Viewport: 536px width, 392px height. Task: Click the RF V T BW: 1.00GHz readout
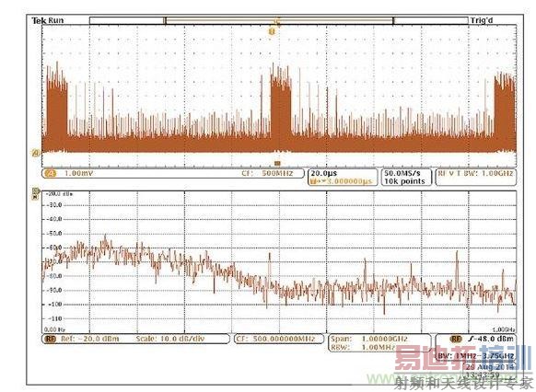pos(476,173)
